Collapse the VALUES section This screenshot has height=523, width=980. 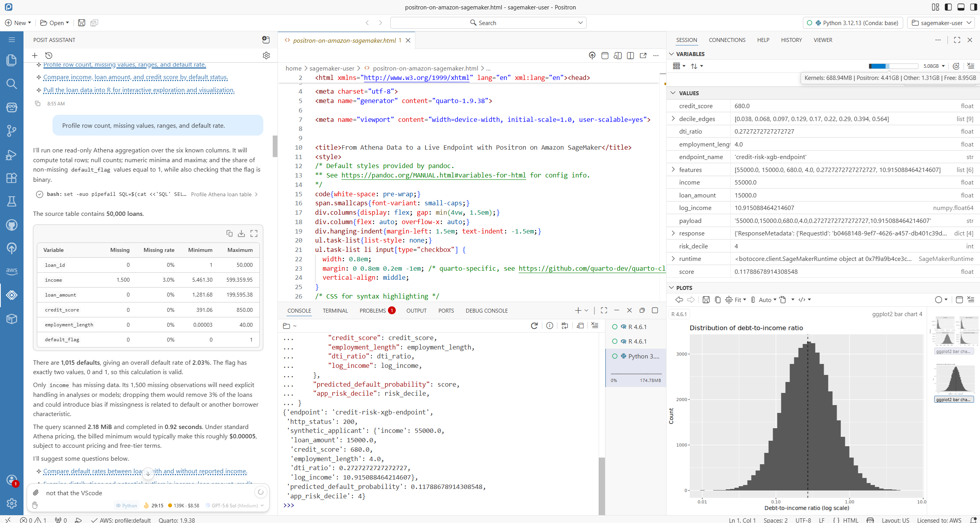coord(673,93)
